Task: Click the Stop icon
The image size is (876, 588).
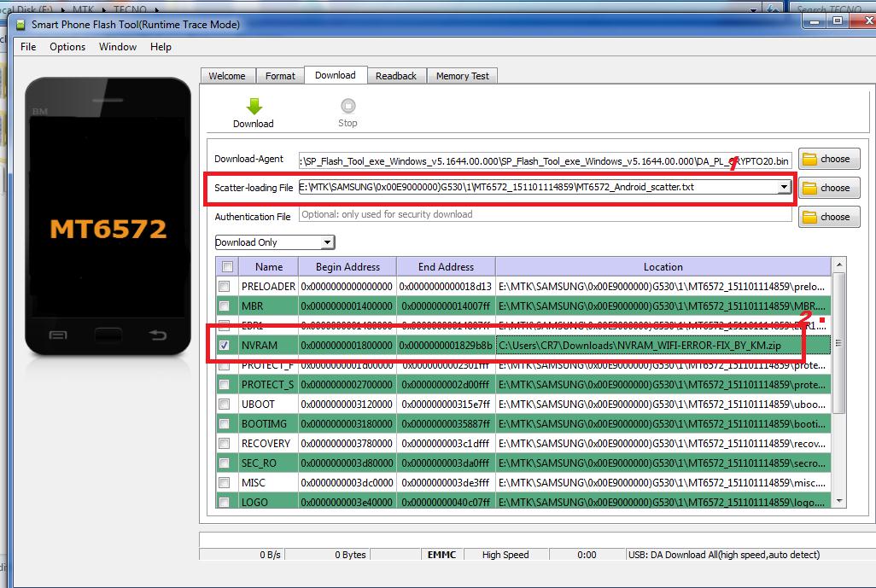Action: pyautogui.click(x=347, y=106)
